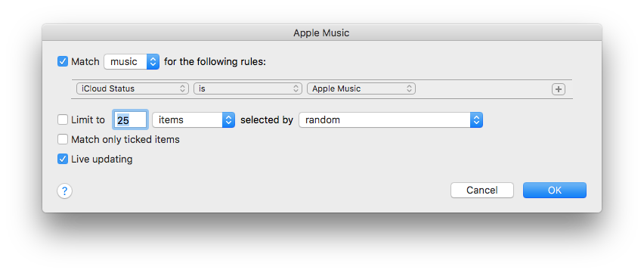644x273 pixels.
Task: Enable the Limit to checkbox
Action: pos(63,120)
